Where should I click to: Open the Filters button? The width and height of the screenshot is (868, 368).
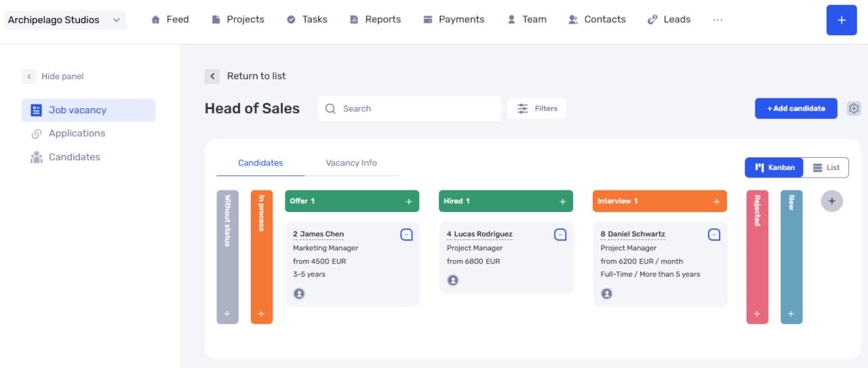tap(537, 108)
